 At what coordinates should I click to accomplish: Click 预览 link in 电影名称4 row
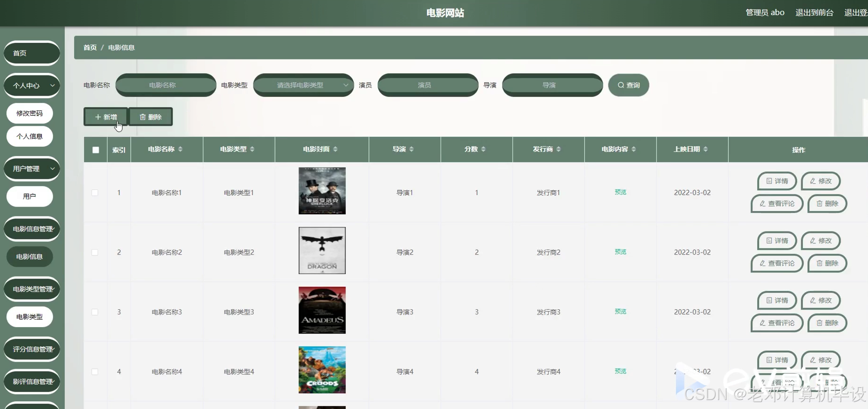[x=620, y=372]
